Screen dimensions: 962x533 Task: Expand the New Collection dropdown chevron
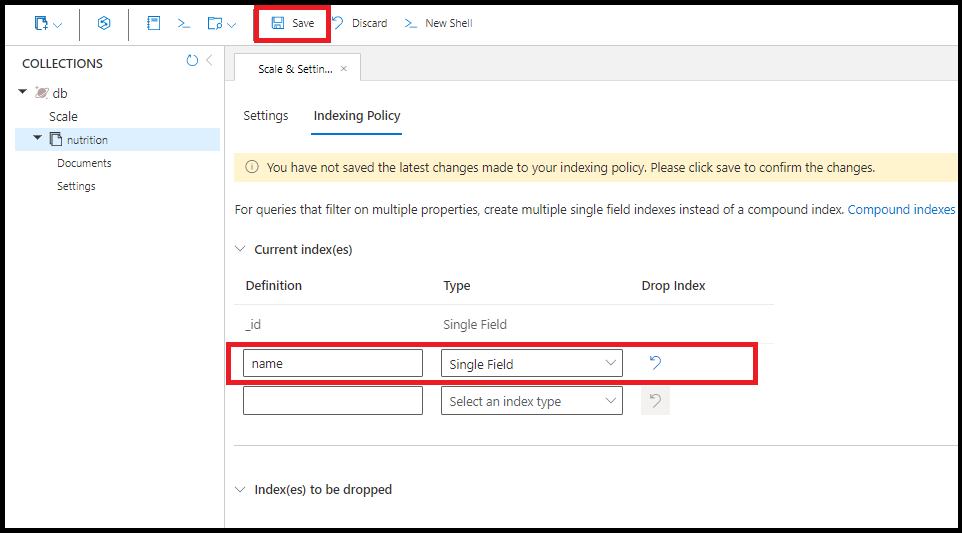coord(58,25)
